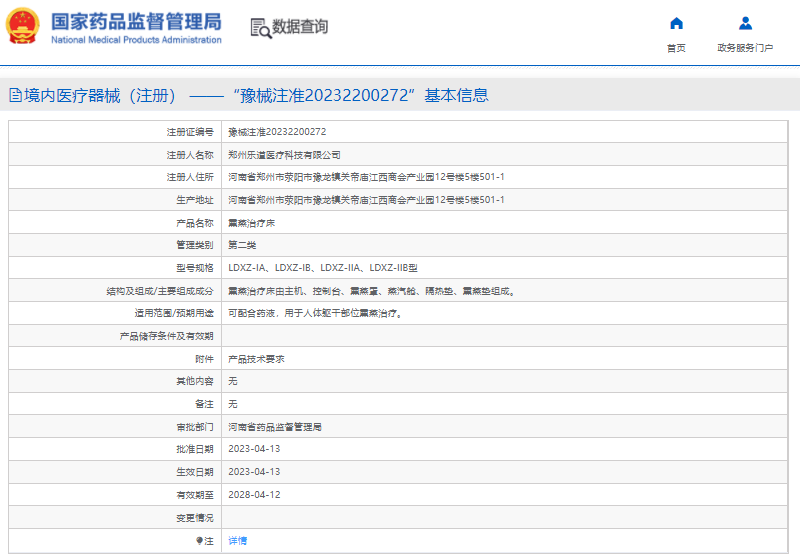
Task: Click 批准日期 value 2023-04-13
Action: [x=254, y=449]
